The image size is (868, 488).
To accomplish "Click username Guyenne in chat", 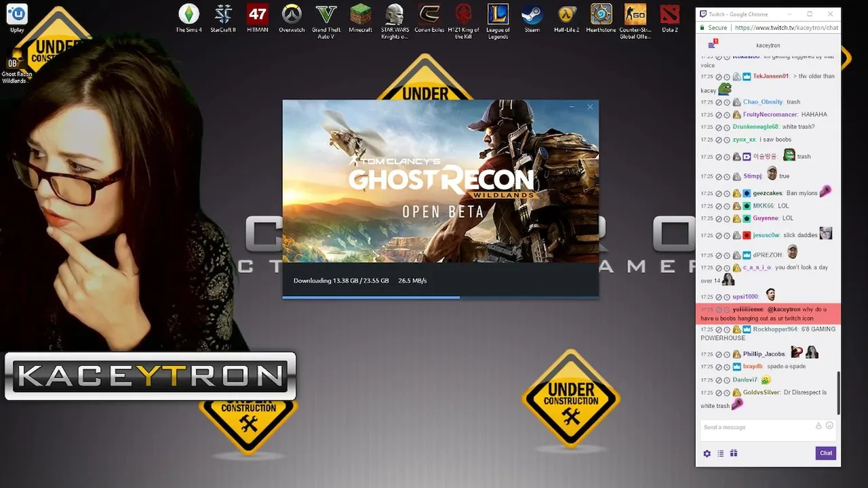I will [765, 218].
